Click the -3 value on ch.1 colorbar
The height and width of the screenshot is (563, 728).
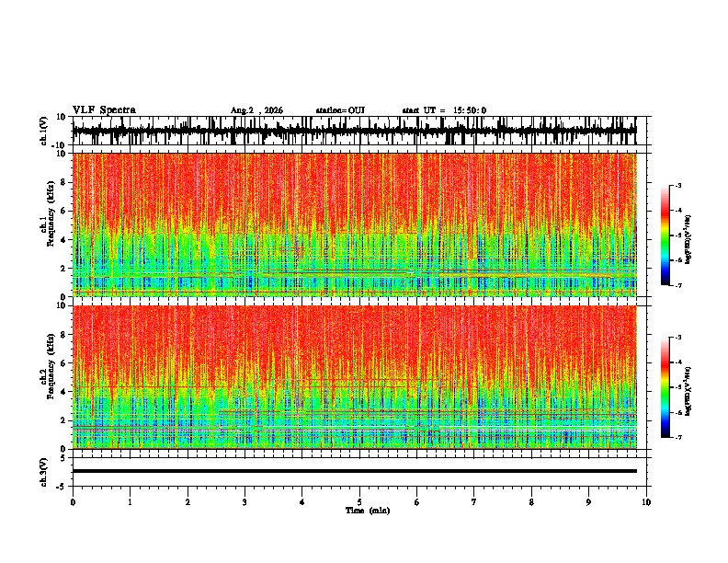click(x=678, y=186)
